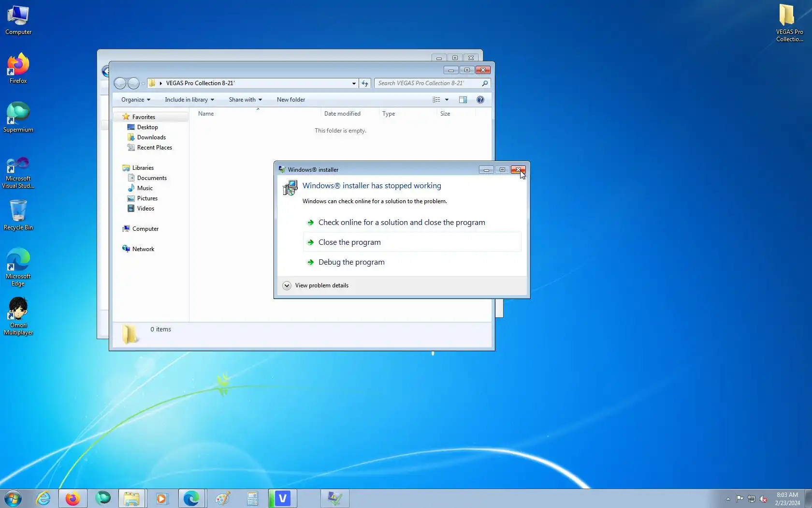Refresh the VEGAS Pro Collection folder view

pos(365,83)
